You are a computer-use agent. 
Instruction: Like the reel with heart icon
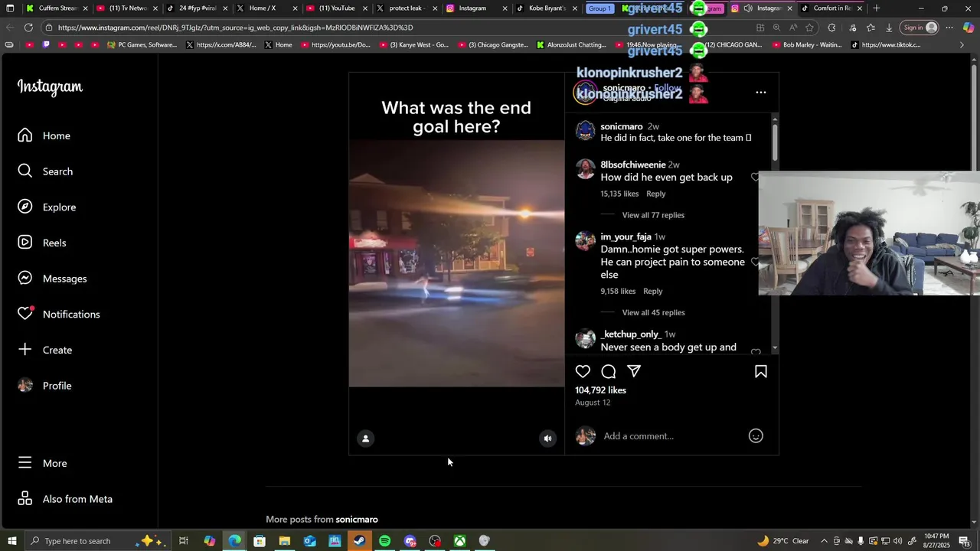pyautogui.click(x=583, y=371)
